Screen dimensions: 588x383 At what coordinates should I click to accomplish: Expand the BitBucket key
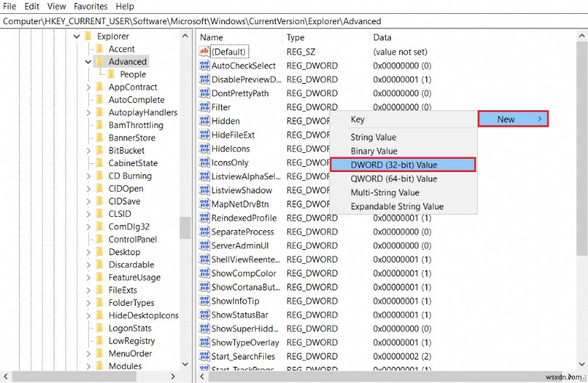pos(88,151)
